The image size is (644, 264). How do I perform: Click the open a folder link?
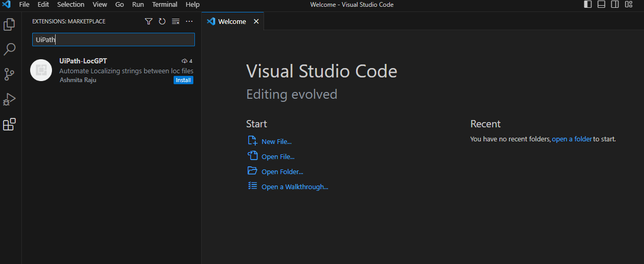[572, 139]
